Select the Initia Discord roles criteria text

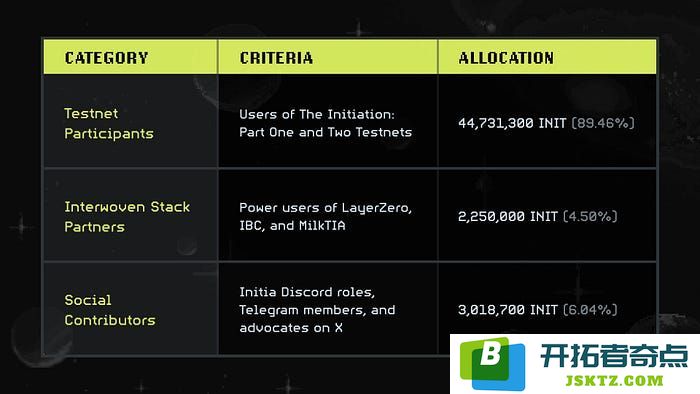(x=317, y=310)
